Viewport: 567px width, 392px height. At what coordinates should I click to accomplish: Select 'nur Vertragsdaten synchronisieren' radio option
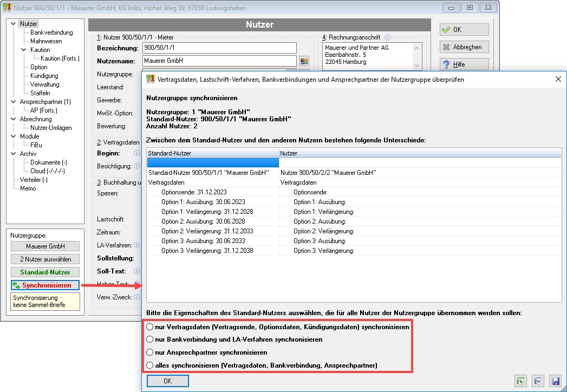click(149, 326)
